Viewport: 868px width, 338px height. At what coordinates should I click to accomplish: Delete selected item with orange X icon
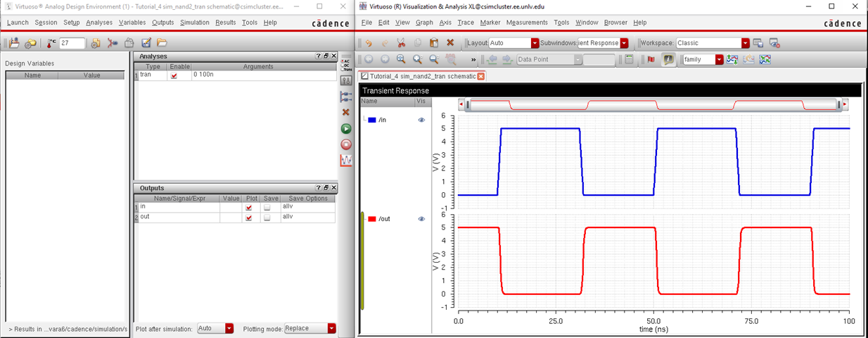pos(346,113)
